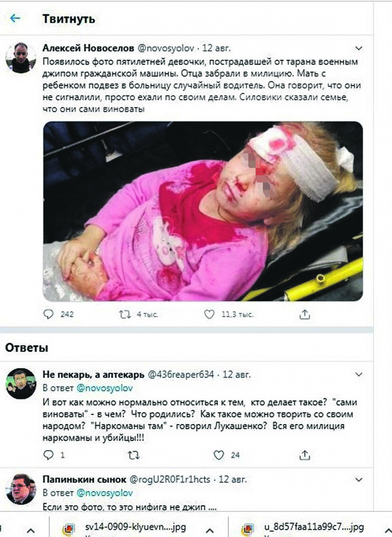Expand options chevron on Не пекарь reply
392x537 pixels.
tap(358, 374)
